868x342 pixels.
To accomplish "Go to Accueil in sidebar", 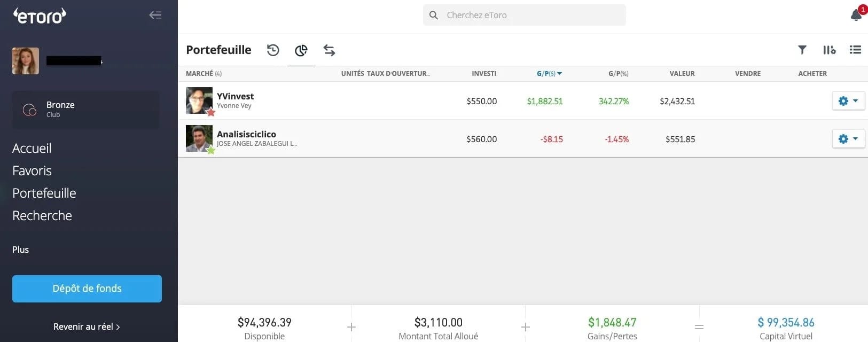I will tap(32, 148).
